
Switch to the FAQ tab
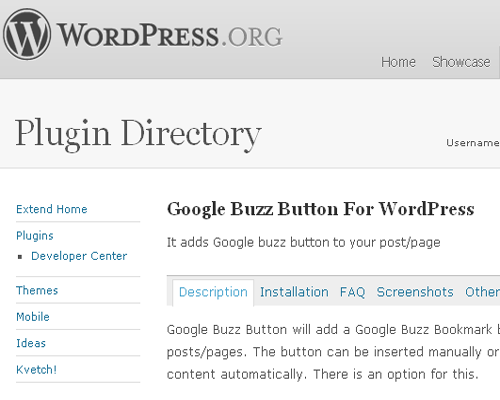pyautogui.click(x=352, y=292)
